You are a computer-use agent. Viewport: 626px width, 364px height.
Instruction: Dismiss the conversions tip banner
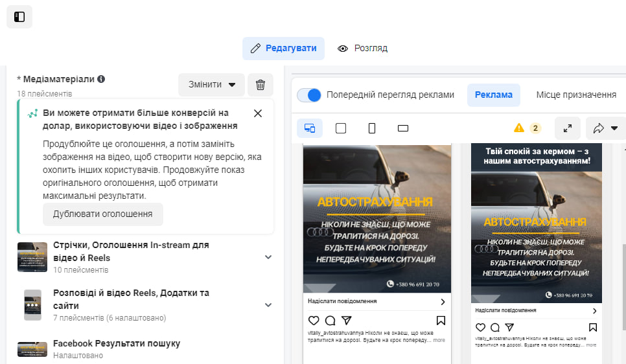(x=258, y=113)
